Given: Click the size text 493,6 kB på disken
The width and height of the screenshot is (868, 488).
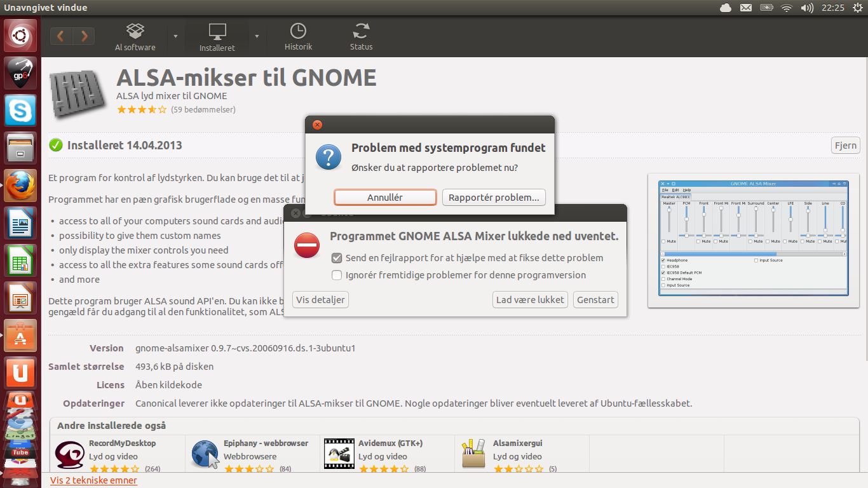Looking at the screenshot, I should pos(174,367).
